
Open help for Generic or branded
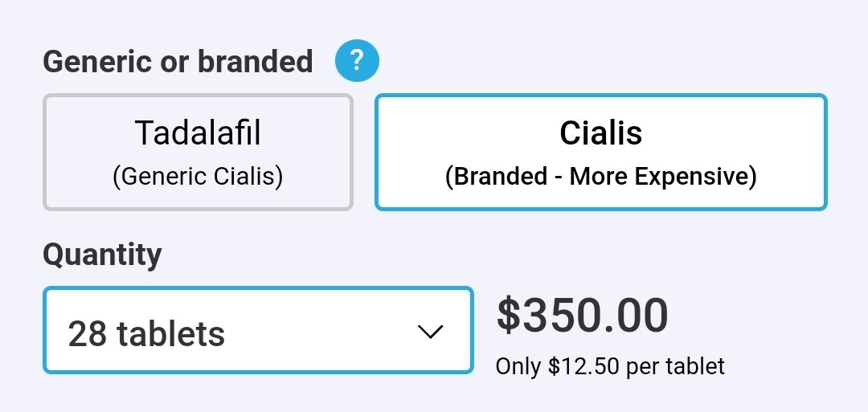(357, 60)
